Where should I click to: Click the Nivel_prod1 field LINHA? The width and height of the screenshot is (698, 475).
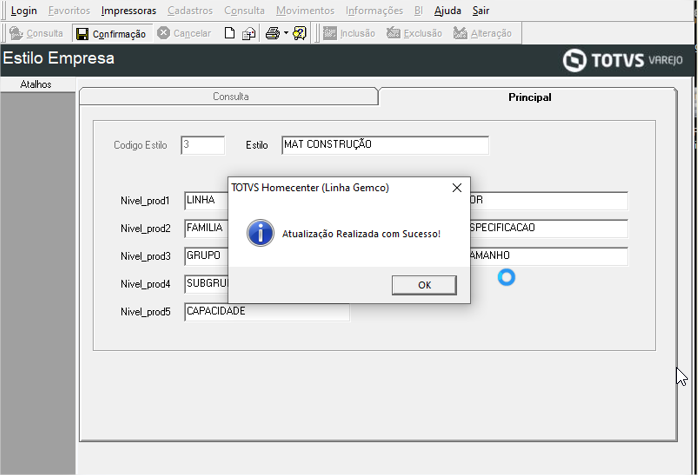pos(206,201)
